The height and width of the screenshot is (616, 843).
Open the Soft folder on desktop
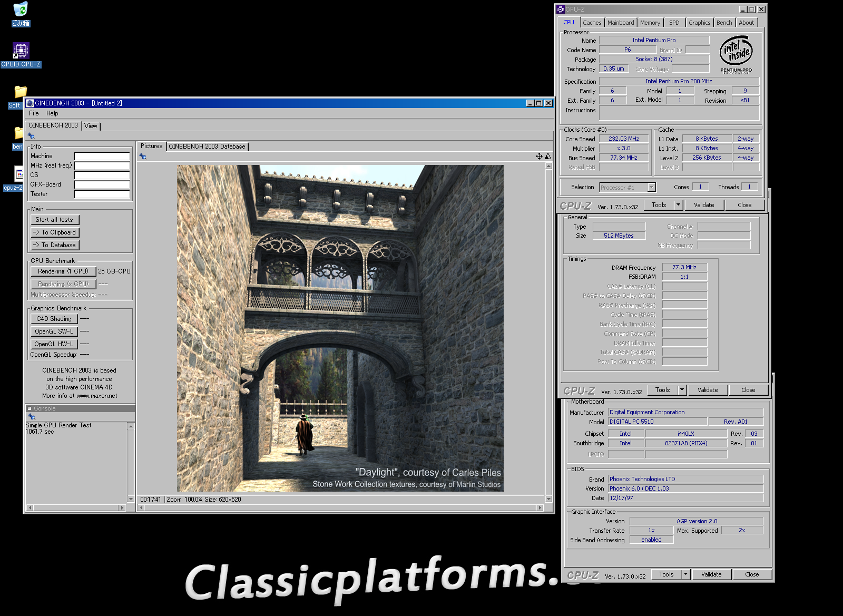pos(19,97)
